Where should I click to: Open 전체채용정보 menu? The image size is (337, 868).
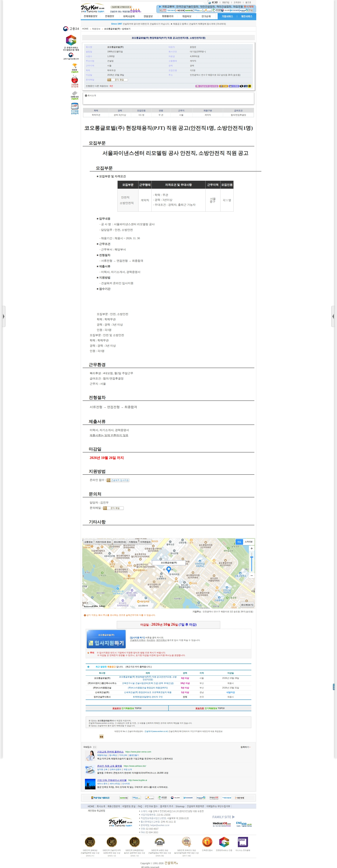(90, 16)
